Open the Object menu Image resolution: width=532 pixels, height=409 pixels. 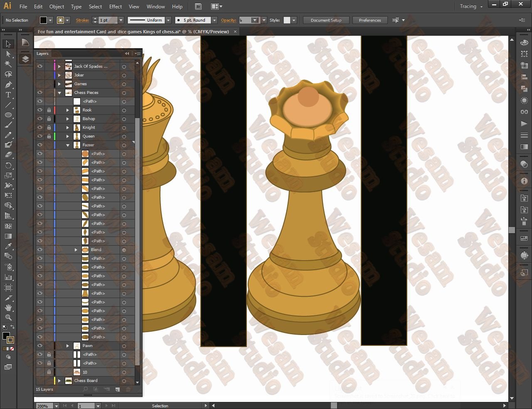click(x=57, y=7)
